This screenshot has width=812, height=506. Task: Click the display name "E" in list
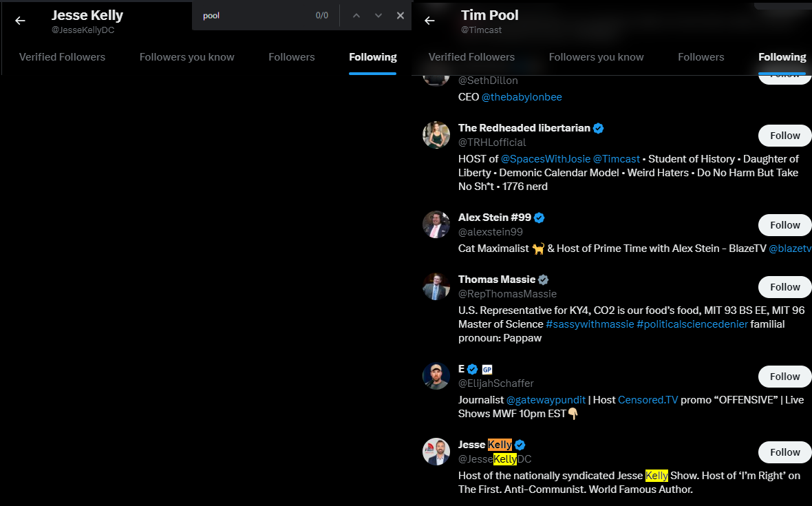coord(462,369)
